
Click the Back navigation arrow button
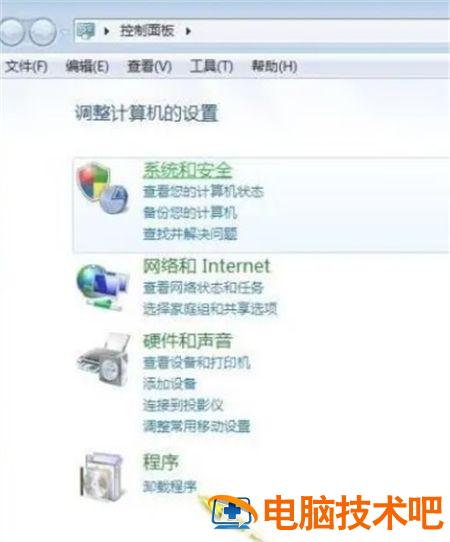point(10,32)
